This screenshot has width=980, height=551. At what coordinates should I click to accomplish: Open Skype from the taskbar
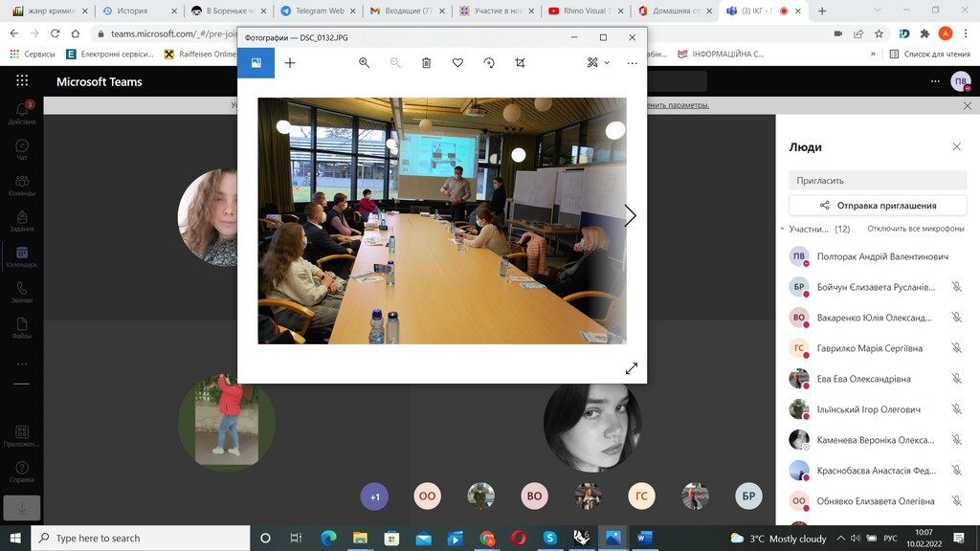[549, 538]
